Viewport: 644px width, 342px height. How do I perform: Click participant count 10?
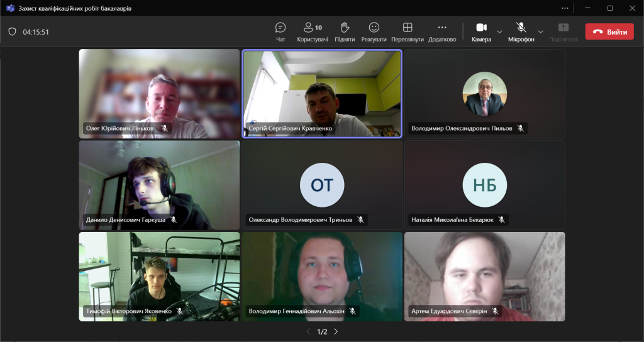pos(318,28)
